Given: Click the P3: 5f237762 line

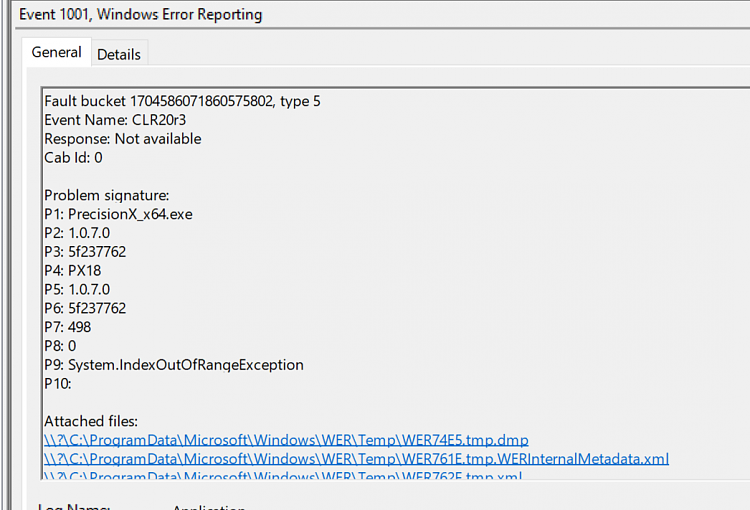Looking at the screenshot, I should click(85, 252).
